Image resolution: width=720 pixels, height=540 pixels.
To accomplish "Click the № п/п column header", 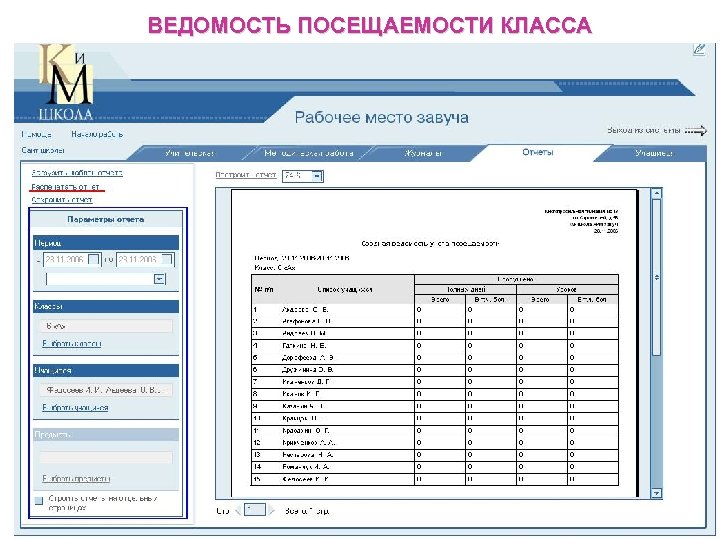I will pyautogui.click(x=264, y=290).
